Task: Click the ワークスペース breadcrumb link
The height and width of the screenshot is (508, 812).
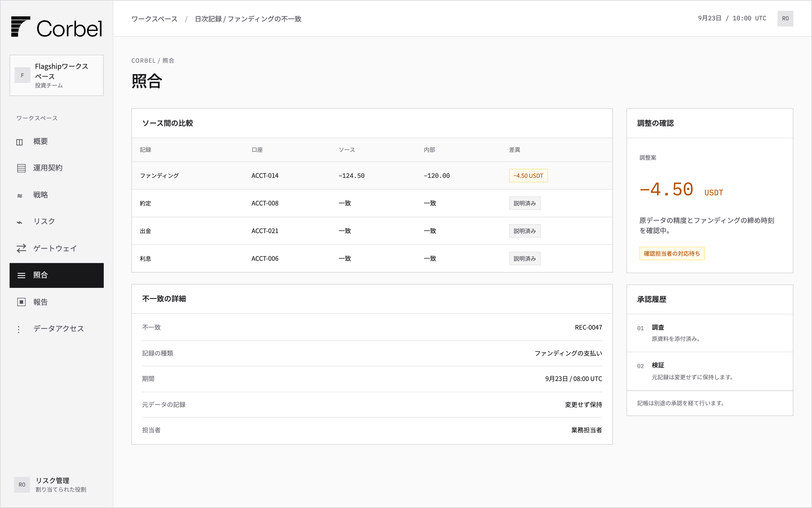Action: click(x=154, y=19)
